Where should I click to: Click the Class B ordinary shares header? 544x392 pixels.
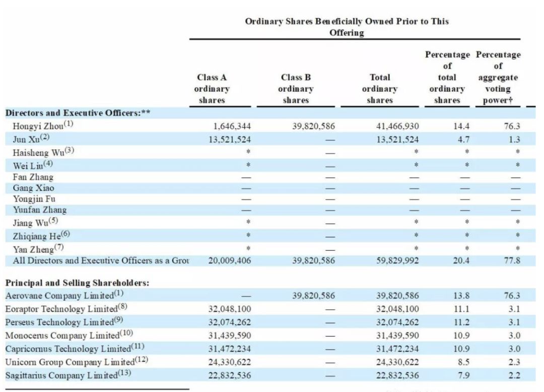point(296,89)
